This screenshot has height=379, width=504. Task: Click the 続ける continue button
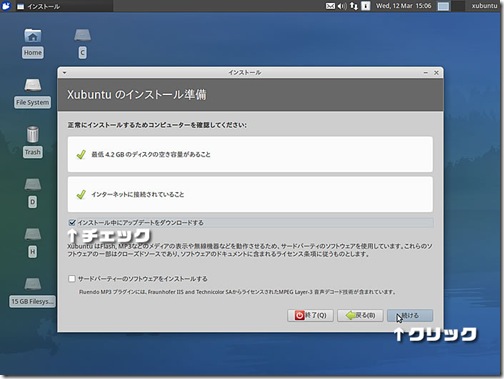(410, 315)
